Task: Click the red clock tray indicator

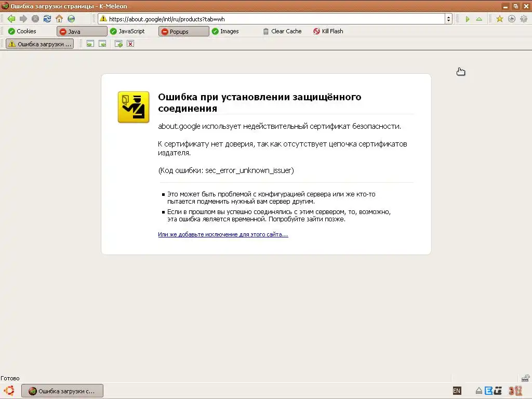Action: pyautogui.click(x=515, y=391)
